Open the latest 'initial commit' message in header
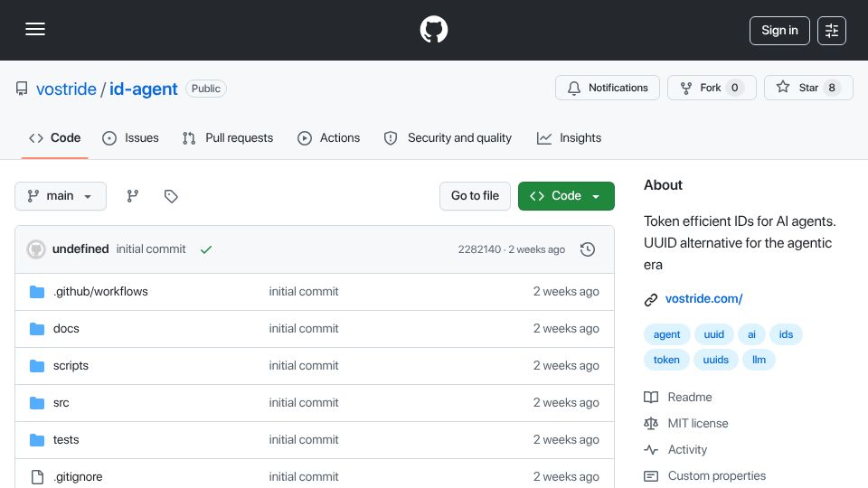The height and width of the screenshot is (488, 868). click(x=151, y=249)
